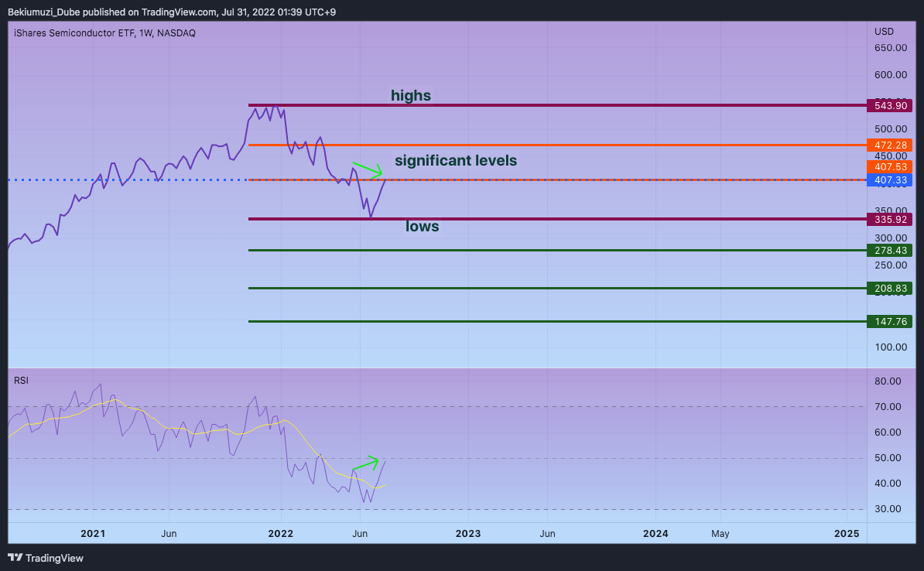
Task: Click the 600.00 price axis value
Action: (x=891, y=75)
